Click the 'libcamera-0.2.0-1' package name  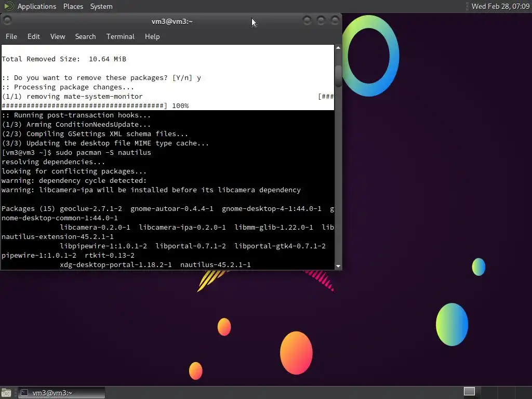pos(95,228)
